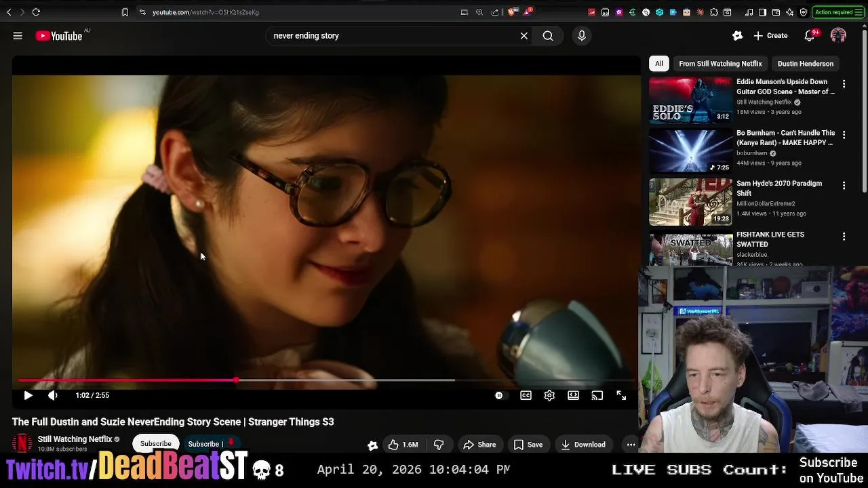Viewport: 868px width, 488px height.
Task: Open options for the Bo Burnham video
Action: coord(844,135)
